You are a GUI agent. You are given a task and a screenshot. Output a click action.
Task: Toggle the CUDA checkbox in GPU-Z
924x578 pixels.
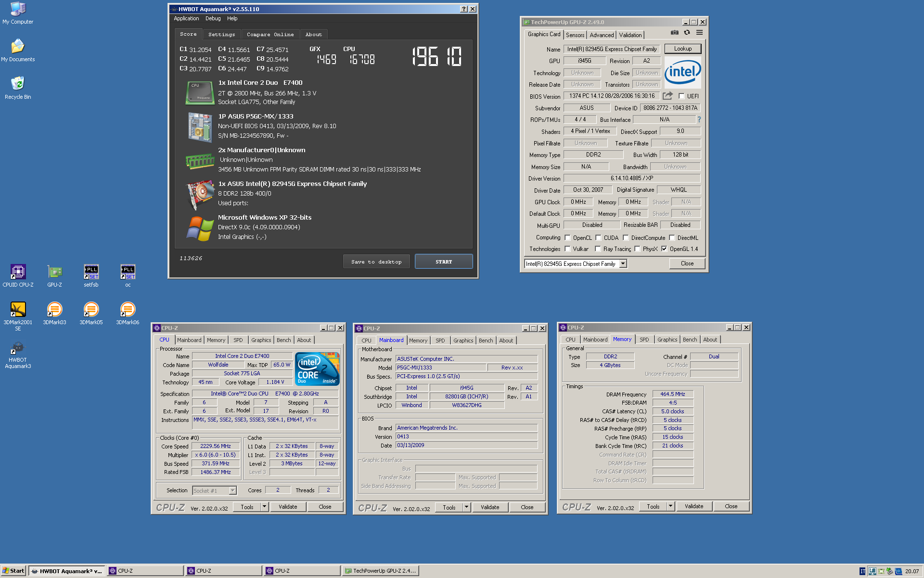pos(598,237)
